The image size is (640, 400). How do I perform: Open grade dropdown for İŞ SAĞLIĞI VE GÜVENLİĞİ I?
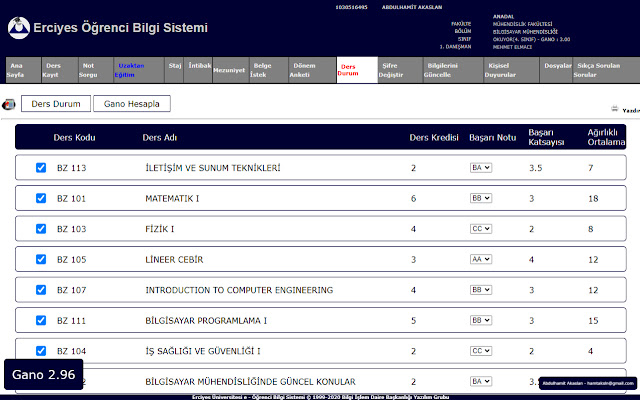click(x=481, y=351)
